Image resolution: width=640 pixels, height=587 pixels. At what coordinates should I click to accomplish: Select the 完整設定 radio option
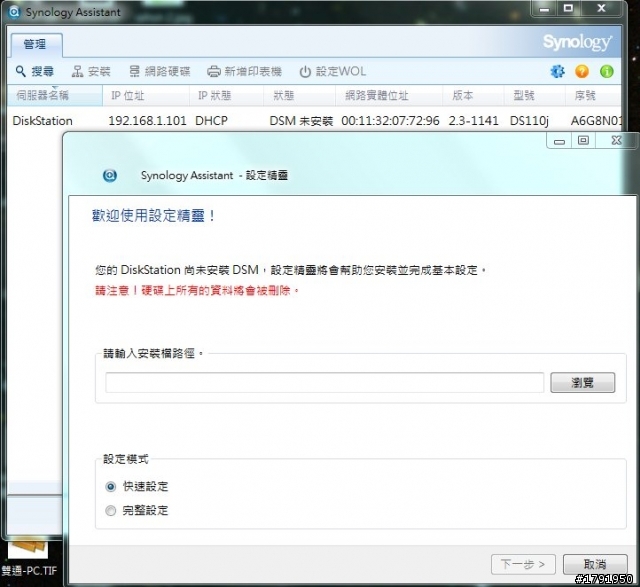click(x=137, y=511)
